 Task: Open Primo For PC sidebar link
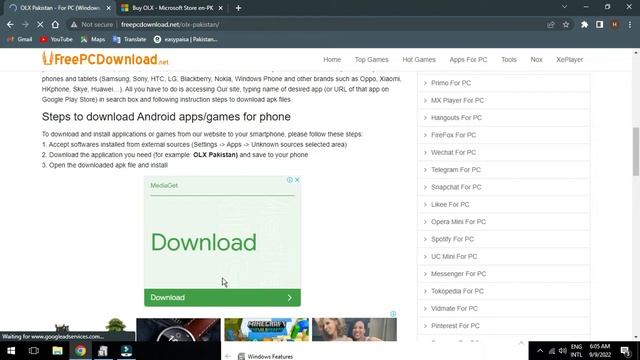point(451,83)
